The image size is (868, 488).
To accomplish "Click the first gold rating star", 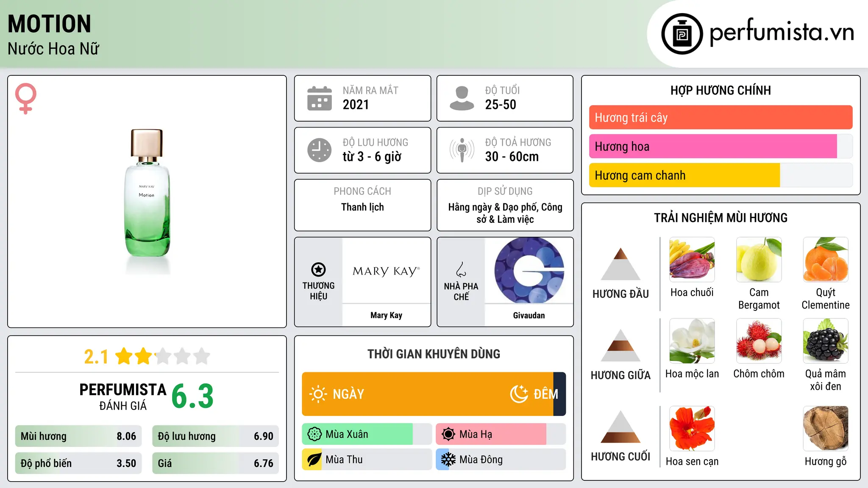I will 124,356.
